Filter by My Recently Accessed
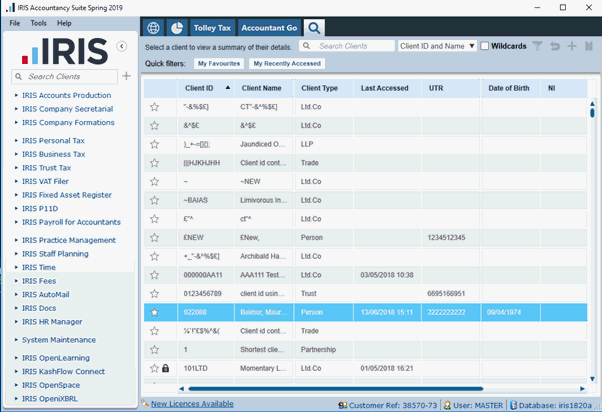Screen dimensions: 602x412 click(287, 64)
